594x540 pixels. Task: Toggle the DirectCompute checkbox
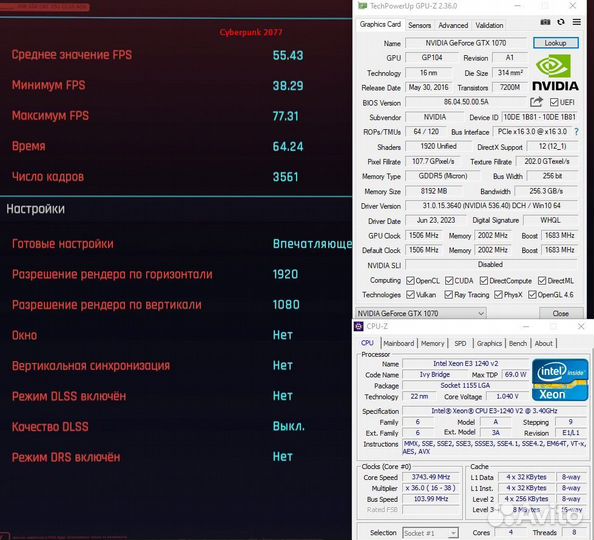pyautogui.click(x=484, y=281)
